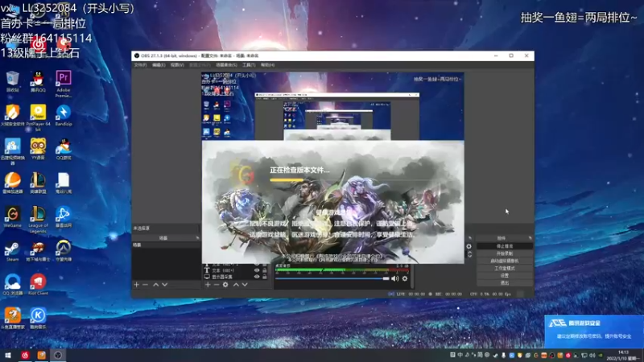Add a new source with plus icon in Sources panel
Screen dimensions: 644x362
(x=208, y=285)
